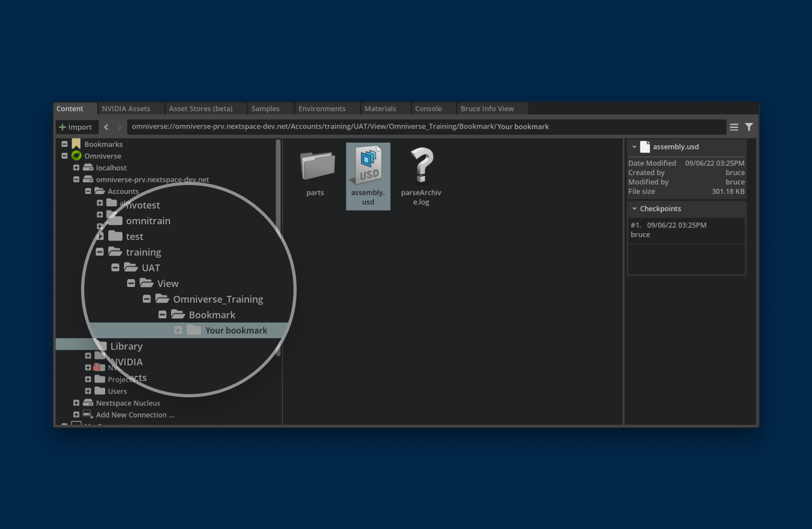Switch to the Content tab

[x=75, y=109]
